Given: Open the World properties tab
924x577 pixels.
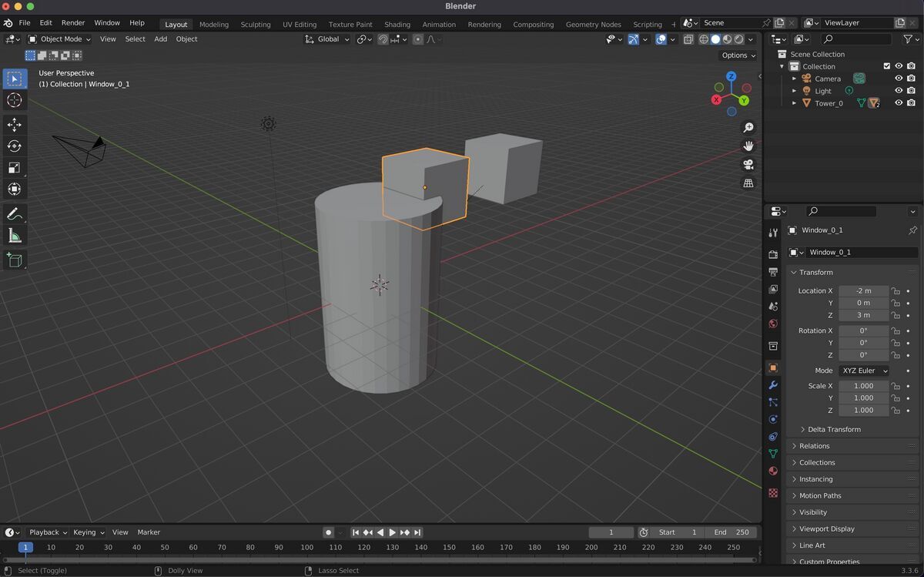Looking at the screenshot, I should click(x=773, y=324).
